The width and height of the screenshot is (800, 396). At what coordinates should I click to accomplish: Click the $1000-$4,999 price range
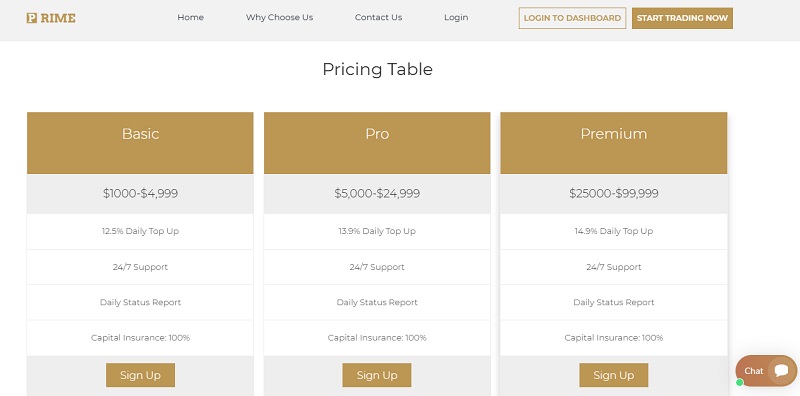(140, 193)
